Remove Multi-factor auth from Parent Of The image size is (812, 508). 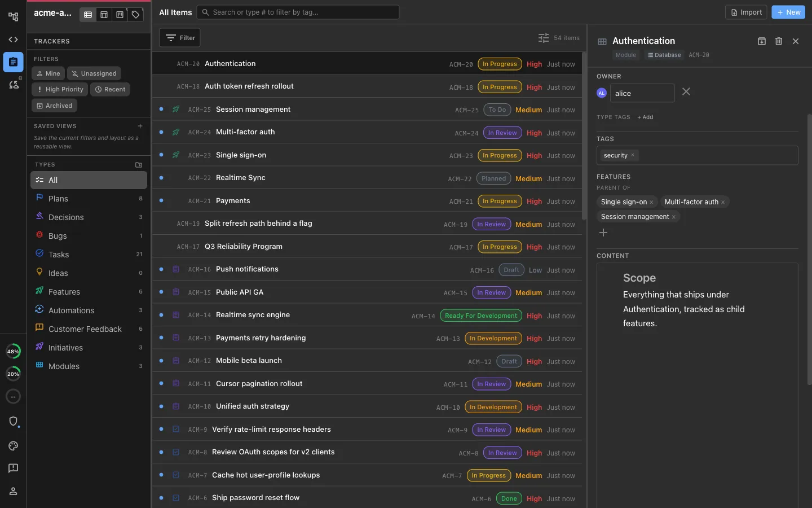click(x=723, y=202)
